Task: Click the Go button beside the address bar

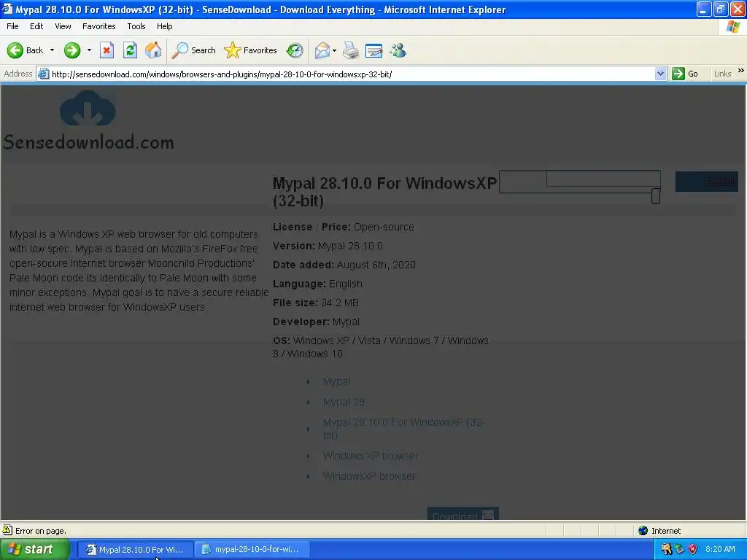Action: click(685, 74)
